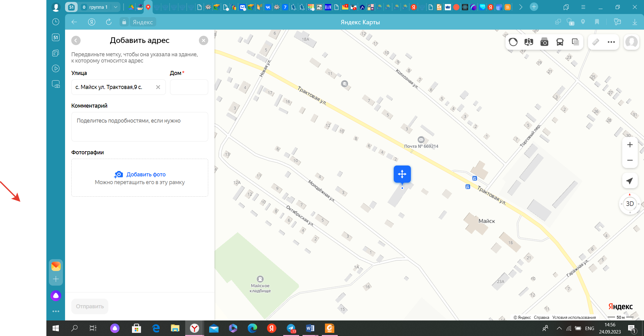644x336 pixels.
Task: Open Terms of use link
Action: pos(574,317)
